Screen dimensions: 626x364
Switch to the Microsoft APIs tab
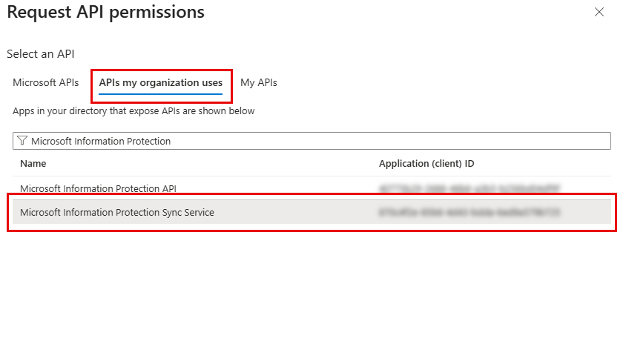(x=45, y=82)
